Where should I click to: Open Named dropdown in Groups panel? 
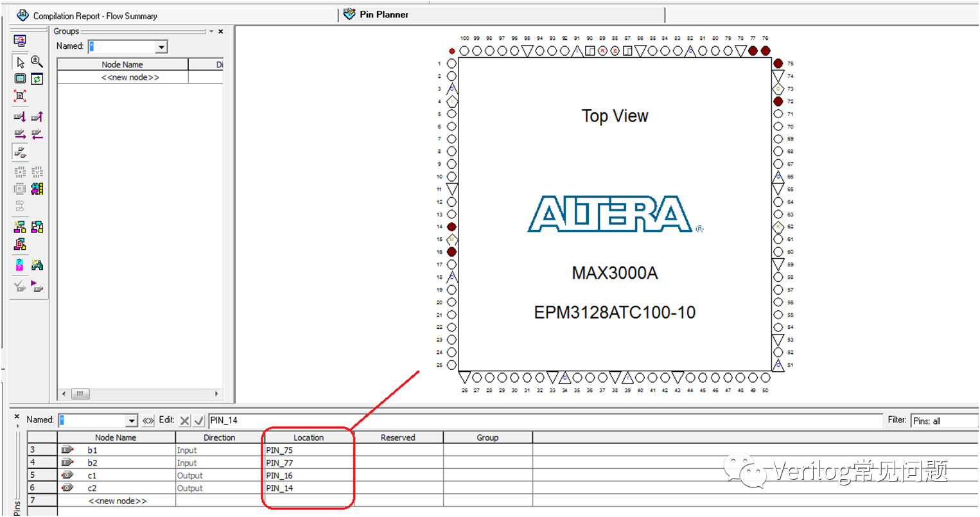[162, 47]
